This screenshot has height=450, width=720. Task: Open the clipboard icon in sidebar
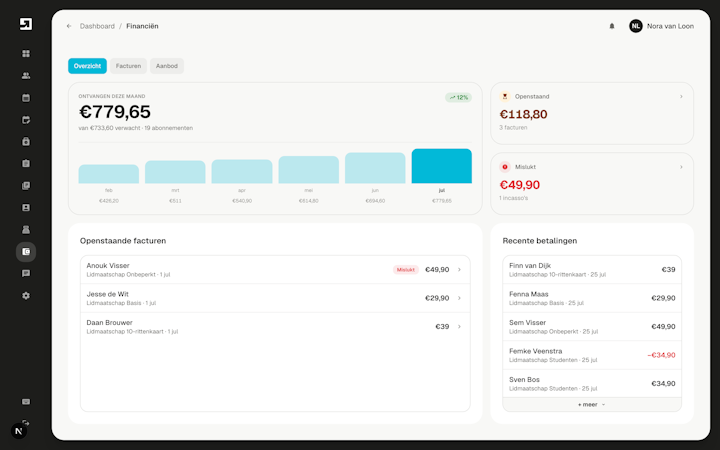(x=26, y=163)
